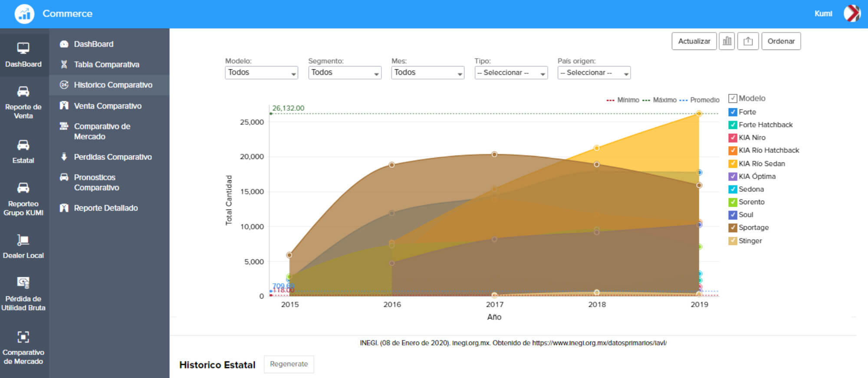Uncheck the Forte model checkbox
The width and height of the screenshot is (868, 378).
click(733, 112)
